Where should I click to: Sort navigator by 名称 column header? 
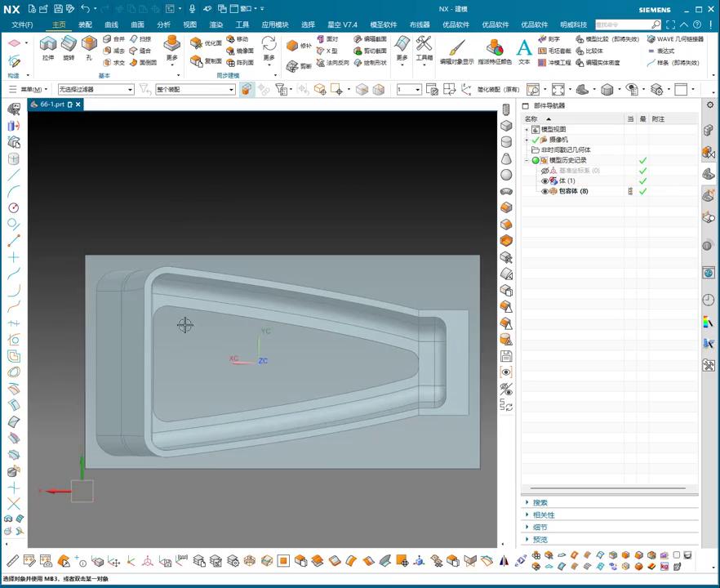[x=532, y=119]
